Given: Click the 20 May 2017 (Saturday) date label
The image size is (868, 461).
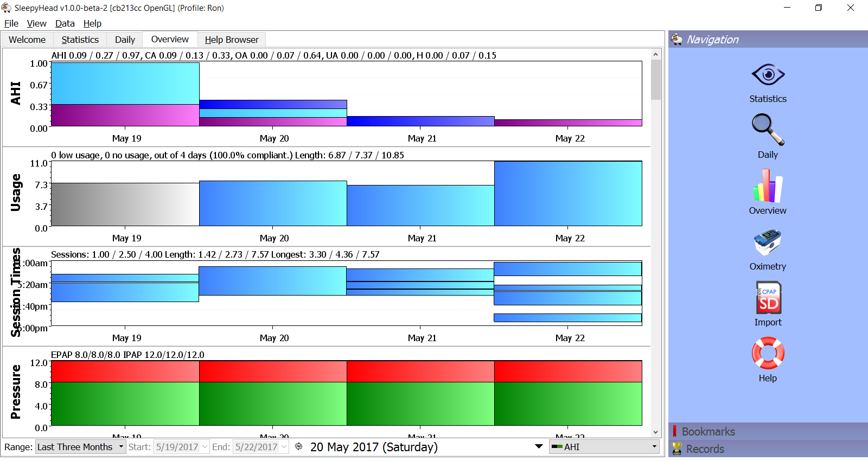Looking at the screenshot, I should tap(374, 447).
